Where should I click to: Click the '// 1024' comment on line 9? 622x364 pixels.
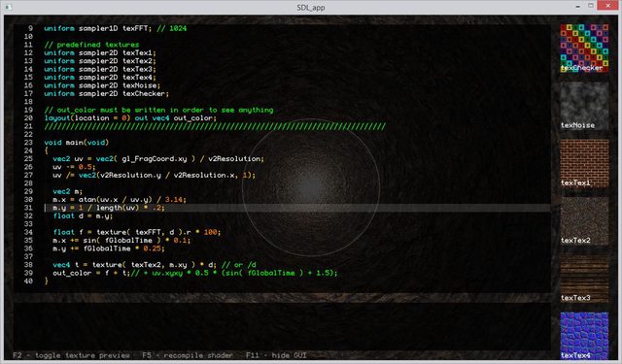pos(172,28)
